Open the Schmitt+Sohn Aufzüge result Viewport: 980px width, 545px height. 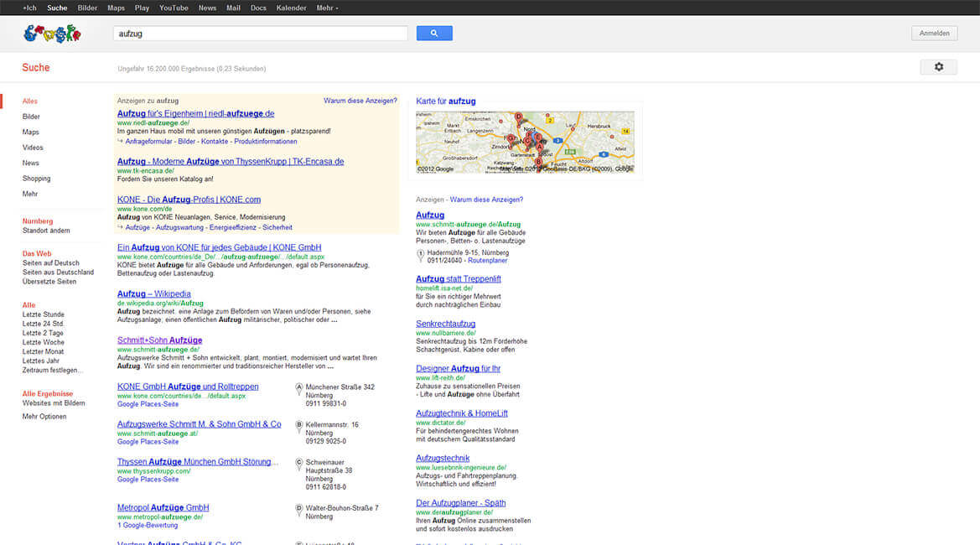point(159,340)
